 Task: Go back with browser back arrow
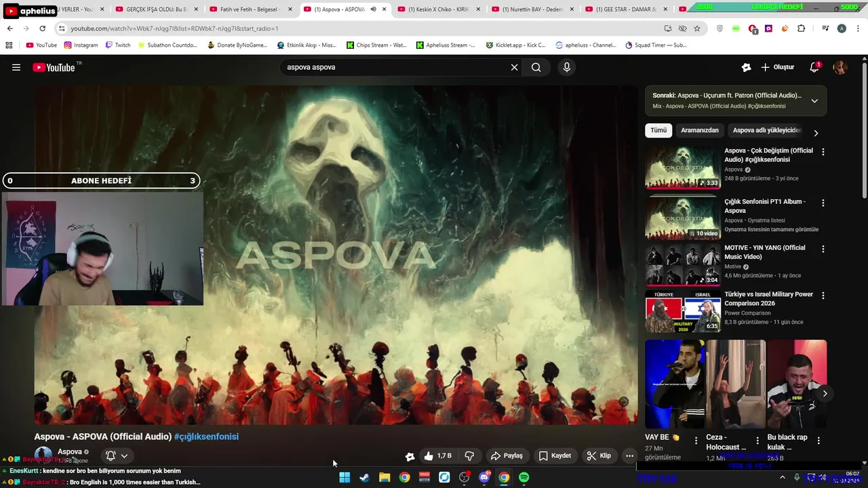(x=9, y=28)
